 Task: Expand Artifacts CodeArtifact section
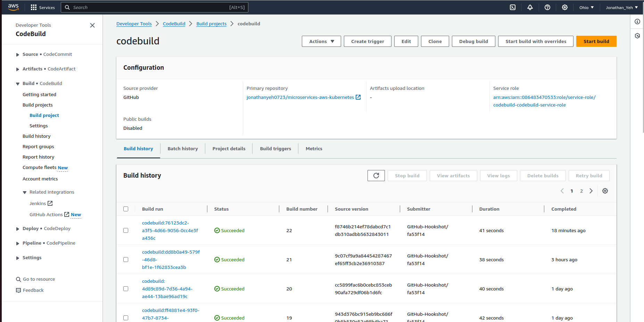click(18, 69)
